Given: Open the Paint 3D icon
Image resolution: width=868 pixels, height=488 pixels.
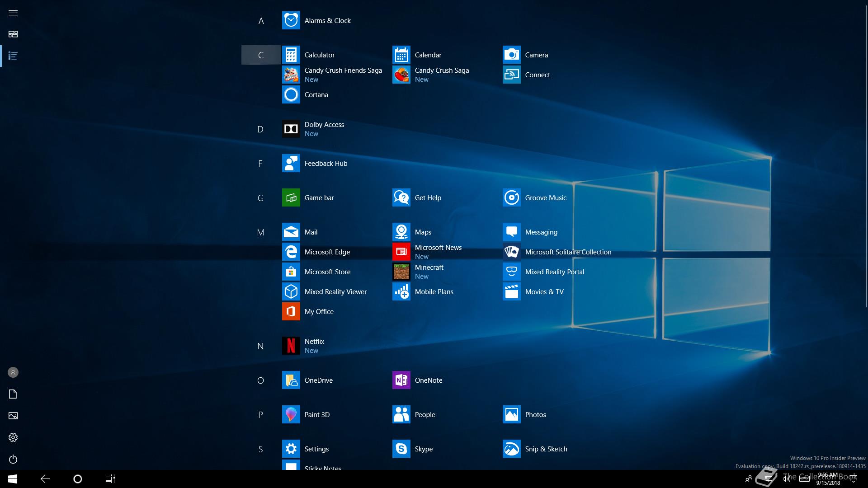Looking at the screenshot, I should [x=291, y=414].
